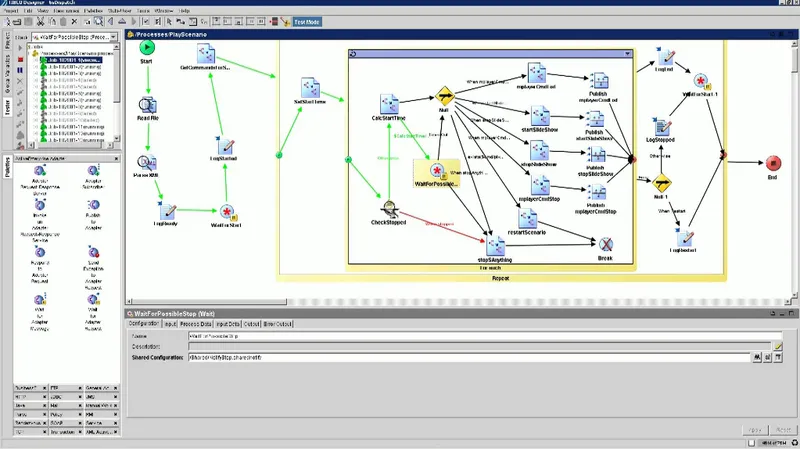800x449 pixels.
Task: Switch to the Global Variables side tab
Action: click(7, 73)
